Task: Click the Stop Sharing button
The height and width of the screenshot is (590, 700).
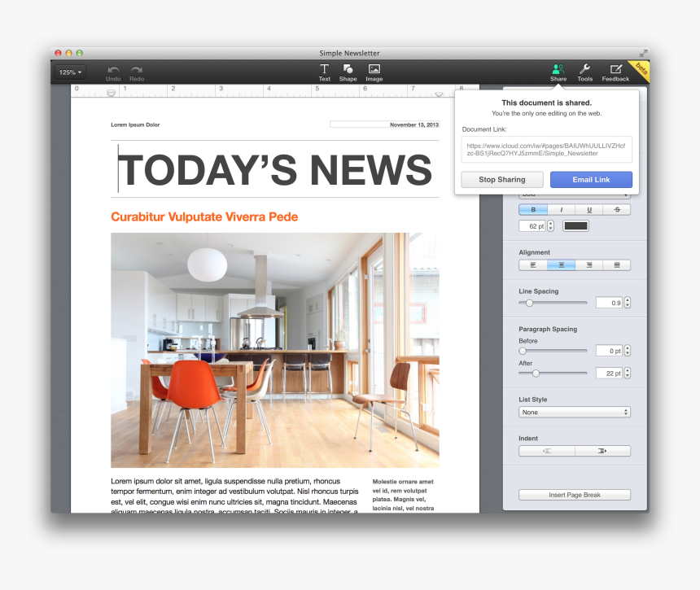Action: click(x=501, y=180)
